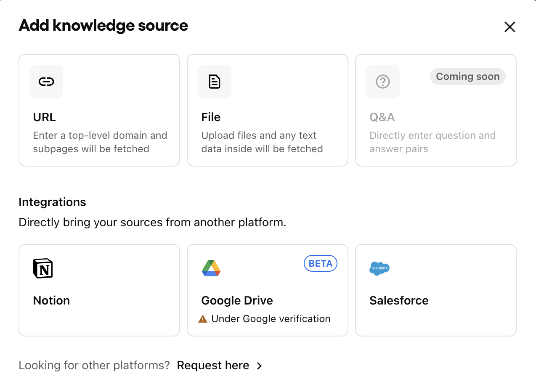Image resolution: width=536 pixels, height=392 pixels.
Task: Click the Salesforce cloud logo
Action: click(379, 268)
